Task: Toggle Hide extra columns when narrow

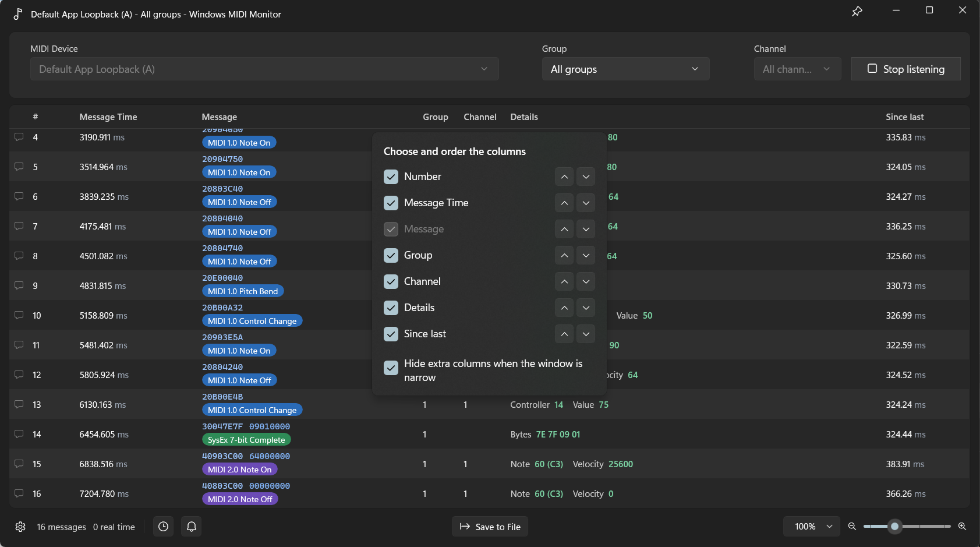Action: coord(391,368)
